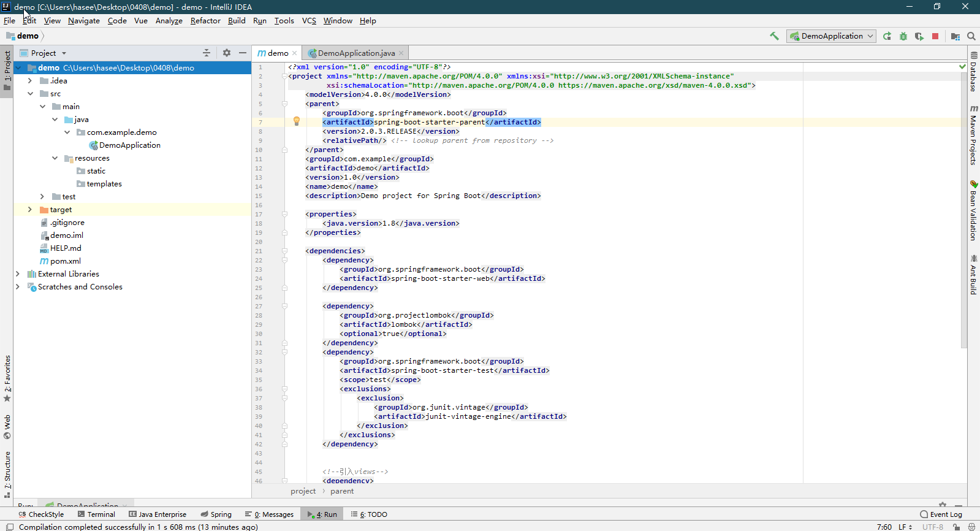Collapse the resources folder node
This screenshot has height=531, width=980.
[55, 158]
